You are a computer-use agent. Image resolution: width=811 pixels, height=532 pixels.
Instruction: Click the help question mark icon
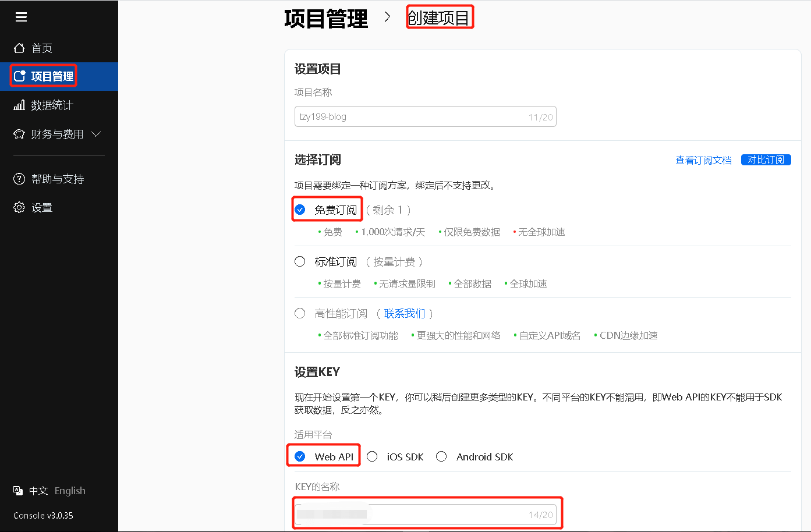pos(19,179)
